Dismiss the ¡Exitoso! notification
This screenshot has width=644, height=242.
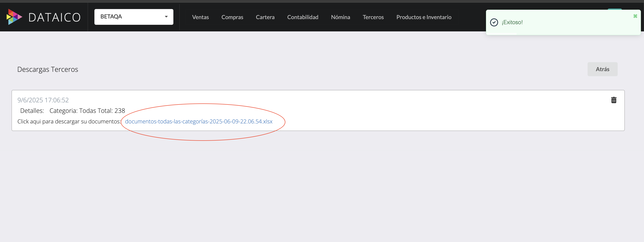(x=635, y=16)
